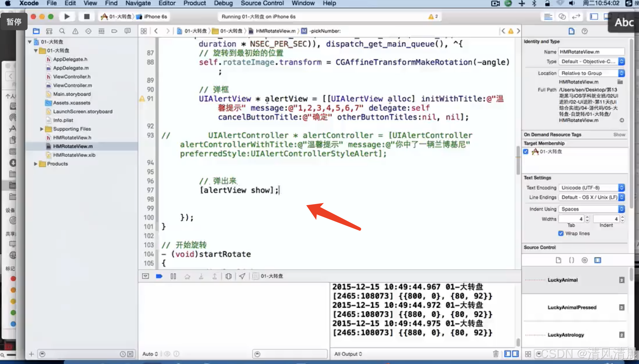This screenshot has height=364, width=639.
Task: Select the Assistant editor icon
Action: coord(562,17)
